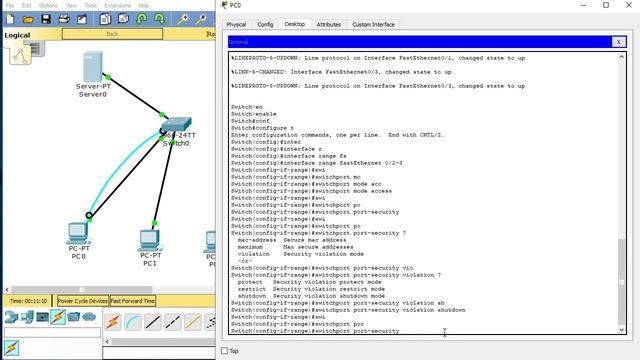Image resolution: width=640 pixels, height=360 pixels.
Task: Switch to the Attributes tab in PC0
Action: point(329,24)
